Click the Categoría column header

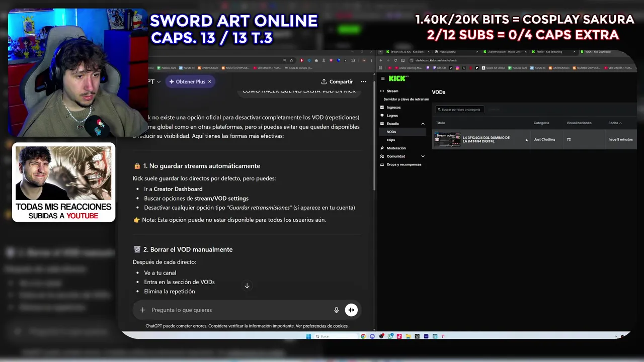(541, 123)
